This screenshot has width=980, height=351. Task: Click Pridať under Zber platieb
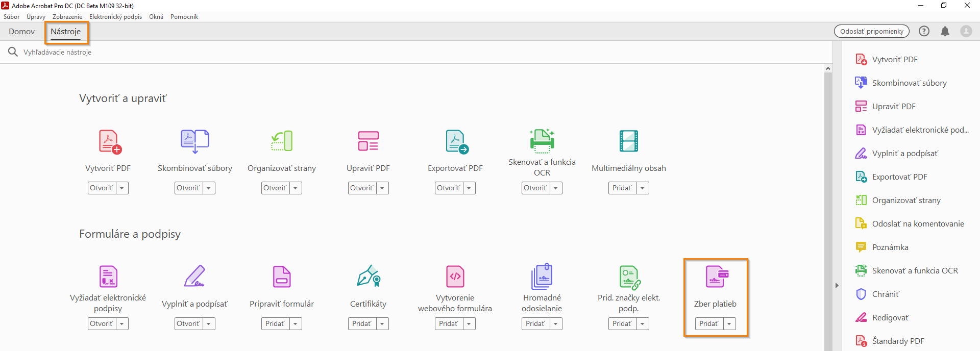[709, 324]
